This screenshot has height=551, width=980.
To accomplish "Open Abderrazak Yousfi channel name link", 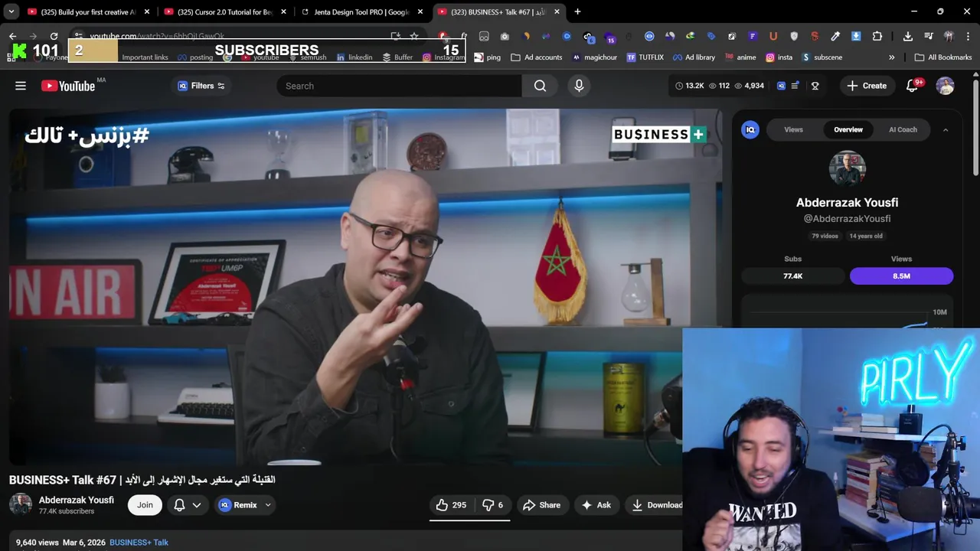I will tap(77, 500).
